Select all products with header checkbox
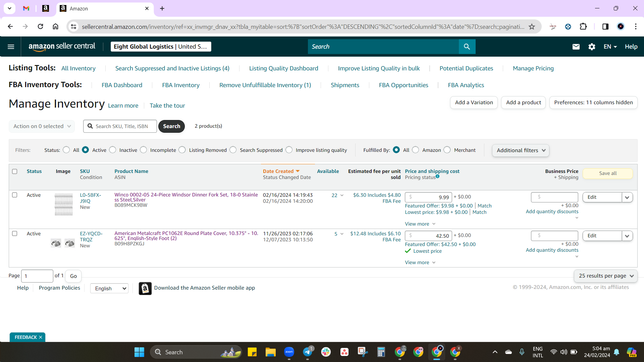The height and width of the screenshot is (362, 644). point(15,172)
